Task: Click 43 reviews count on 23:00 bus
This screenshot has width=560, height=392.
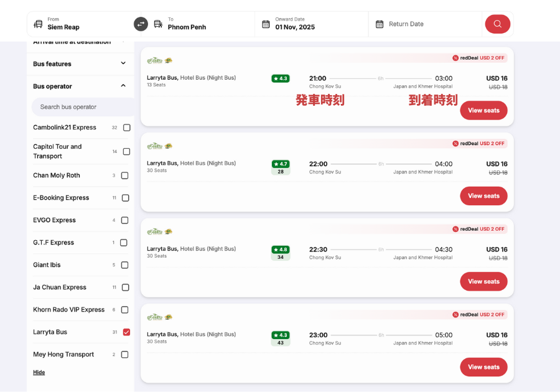Action: (x=281, y=343)
